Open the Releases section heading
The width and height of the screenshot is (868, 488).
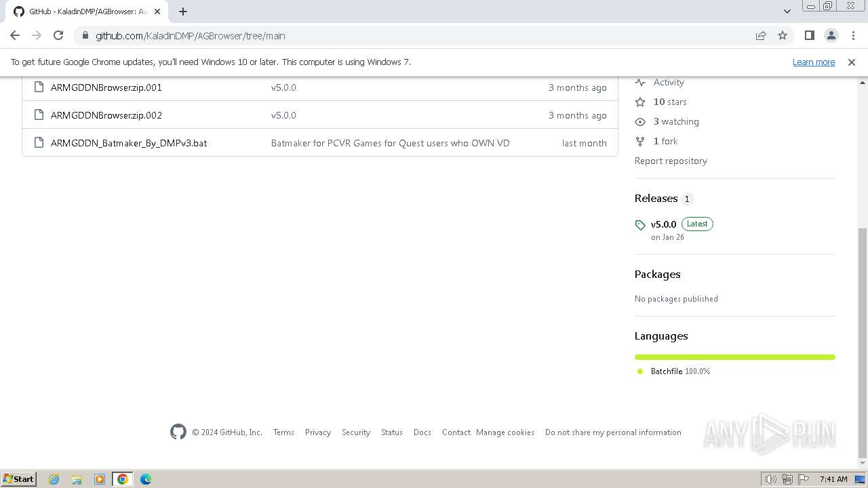(656, 198)
